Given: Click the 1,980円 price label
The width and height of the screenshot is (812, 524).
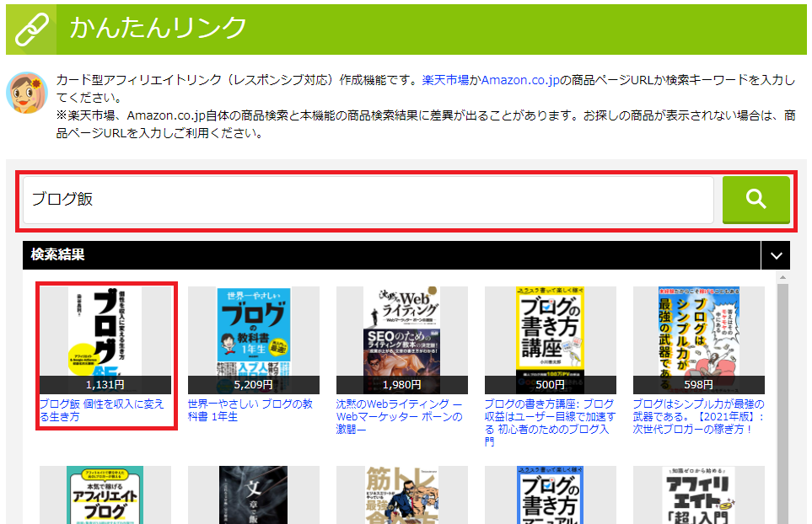Looking at the screenshot, I should pyautogui.click(x=402, y=385).
